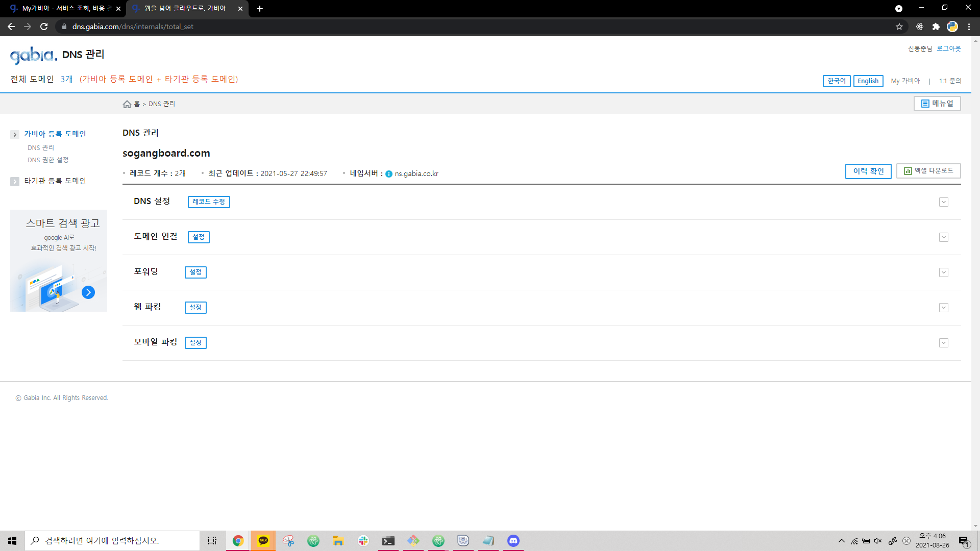This screenshot has height=551, width=980.
Task: Click the 레코드 수정 button
Action: pyautogui.click(x=209, y=202)
